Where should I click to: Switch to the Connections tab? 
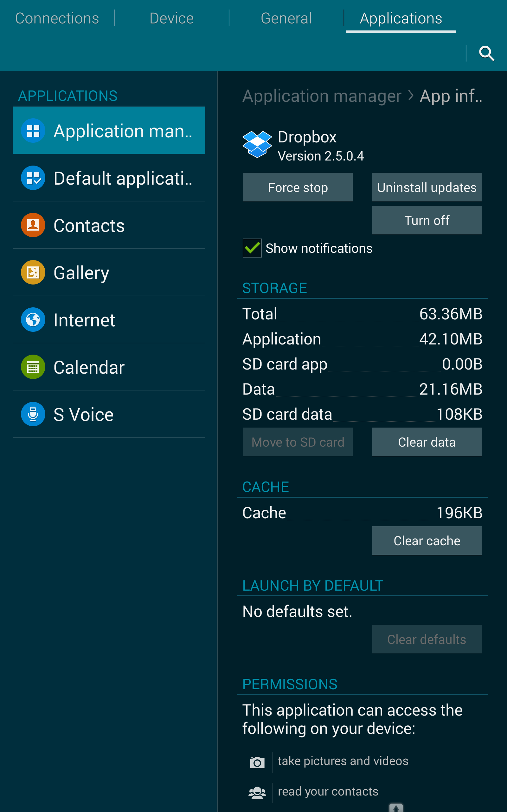pos(57,18)
